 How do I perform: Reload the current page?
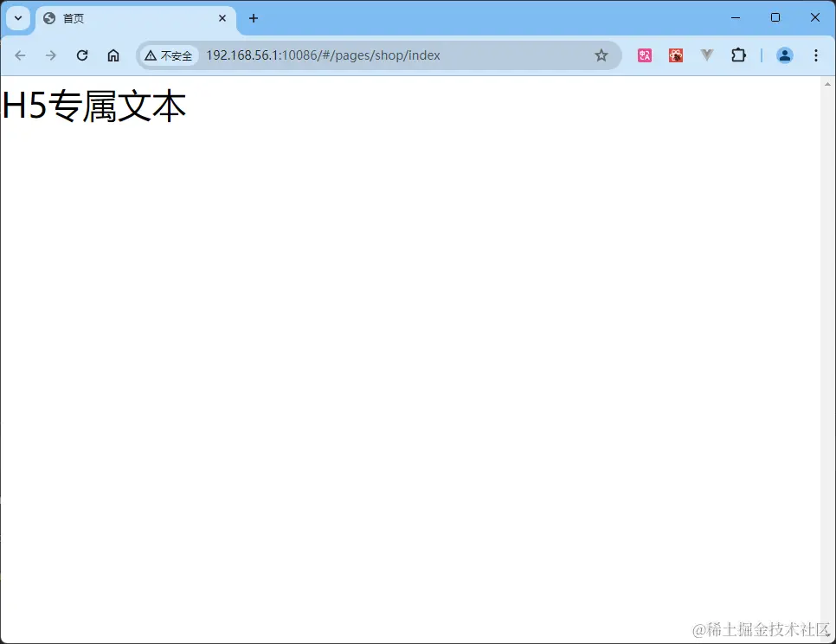pyautogui.click(x=82, y=55)
